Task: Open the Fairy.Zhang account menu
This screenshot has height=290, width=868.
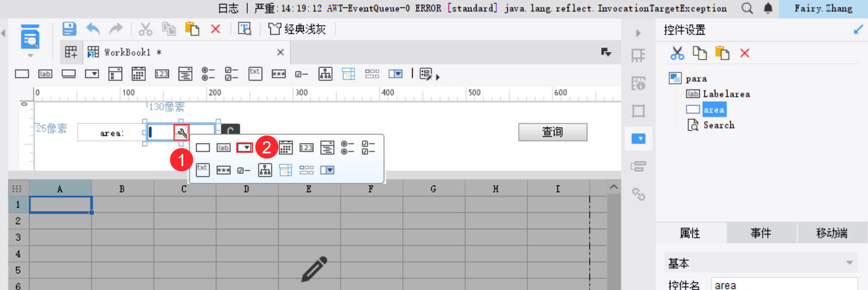Action: click(x=823, y=8)
